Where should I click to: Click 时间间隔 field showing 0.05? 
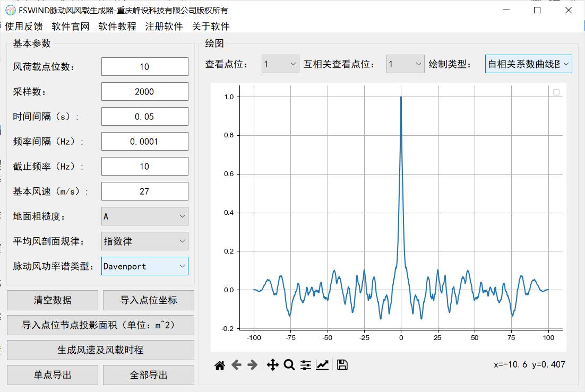pos(145,117)
